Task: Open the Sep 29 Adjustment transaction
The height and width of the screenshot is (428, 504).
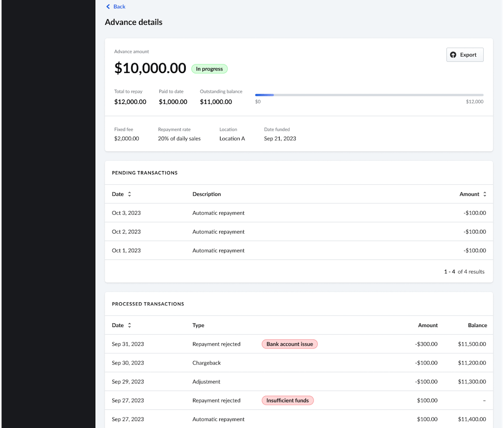Action: click(299, 382)
